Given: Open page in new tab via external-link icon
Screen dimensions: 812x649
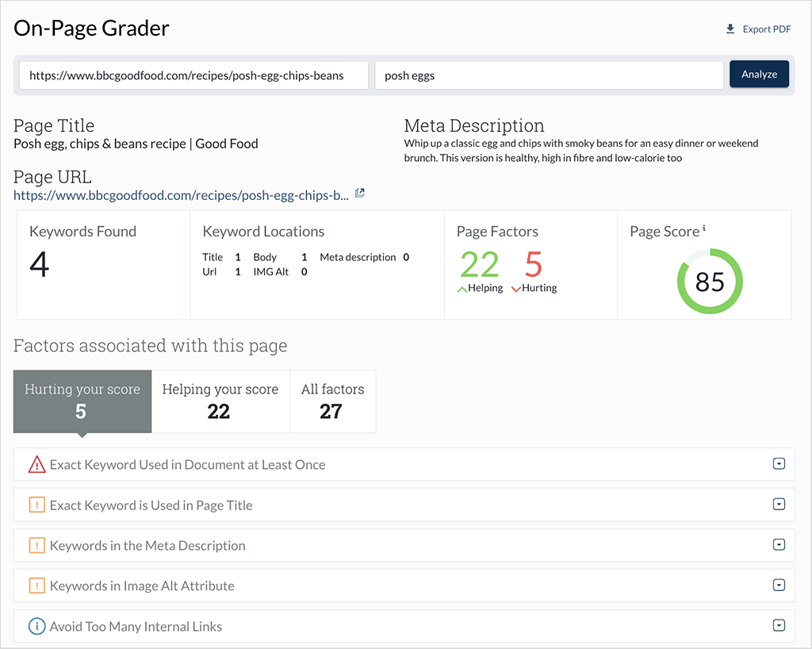Looking at the screenshot, I should 359,192.
